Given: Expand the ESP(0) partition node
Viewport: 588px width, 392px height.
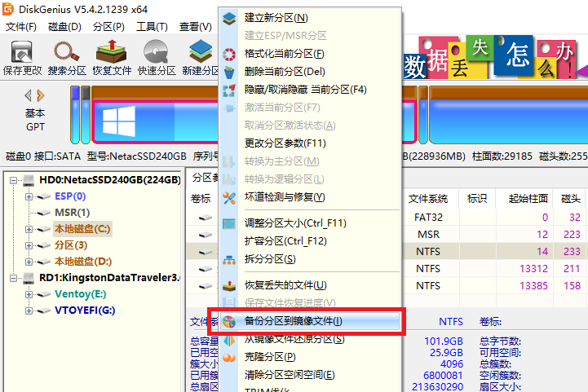Looking at the screenshot, I should coord(29,196).
